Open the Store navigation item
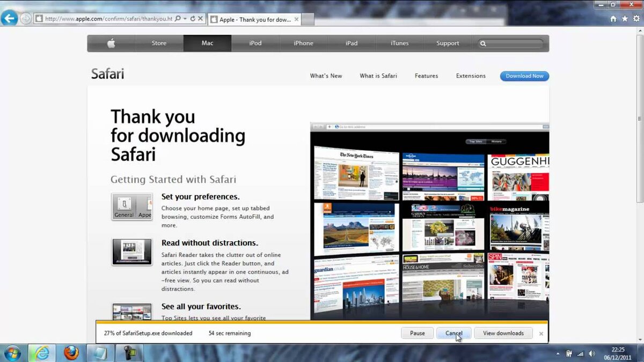644x362 pixels. click(159, 43)
